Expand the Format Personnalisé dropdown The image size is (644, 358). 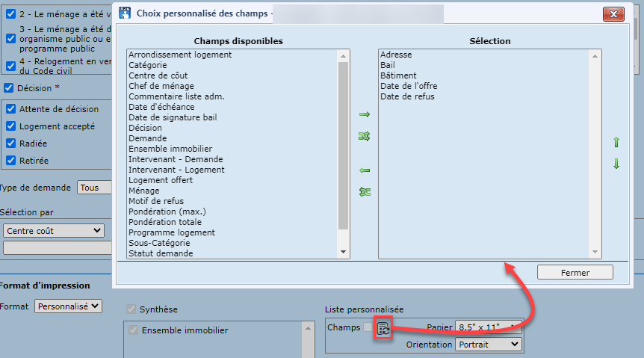point(68,306)
